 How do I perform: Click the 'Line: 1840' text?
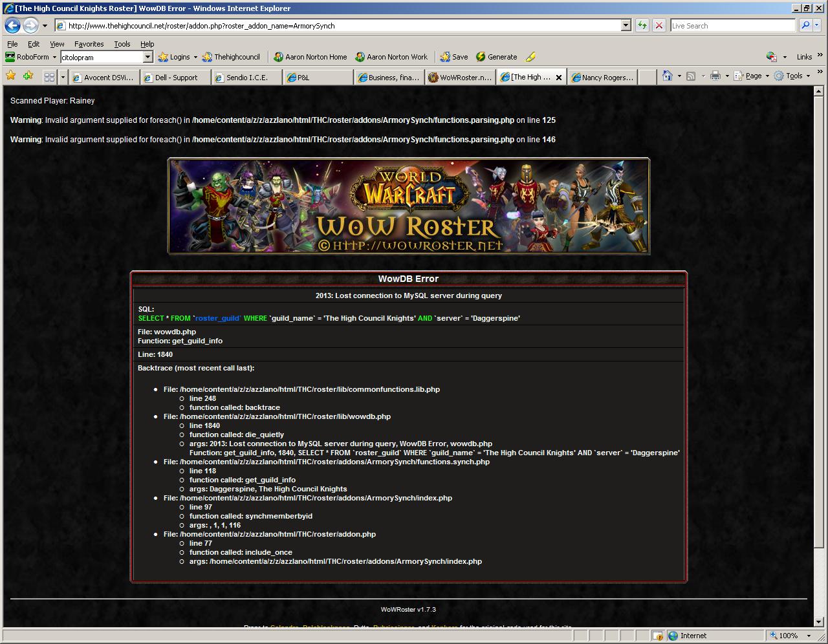pyautogui.click(x=155, y=354)
